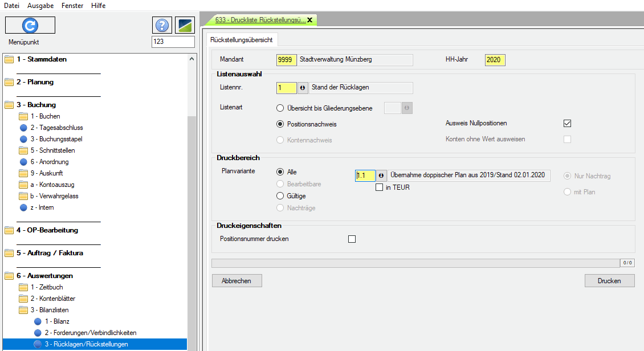Select the 1 - Bilanz report item
The height and width of the screenshot is (351, 644).
click(56, 321)
